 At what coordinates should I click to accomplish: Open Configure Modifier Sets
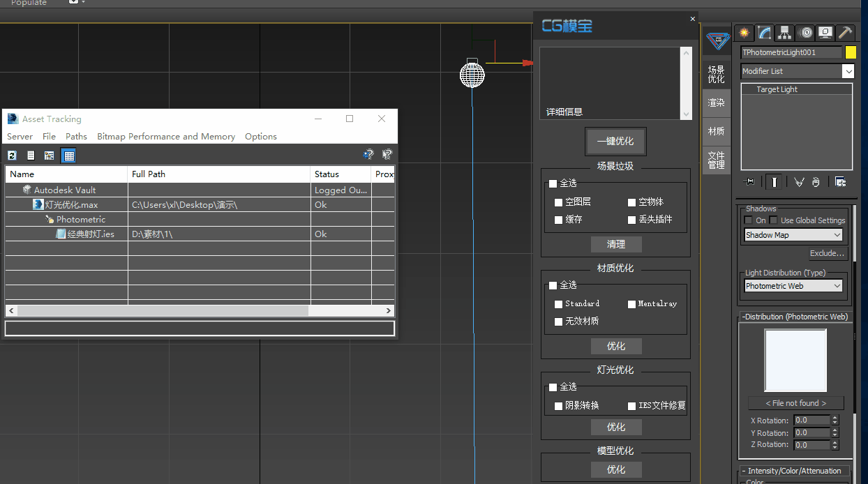pyautogui.click(x=840, y=181)
